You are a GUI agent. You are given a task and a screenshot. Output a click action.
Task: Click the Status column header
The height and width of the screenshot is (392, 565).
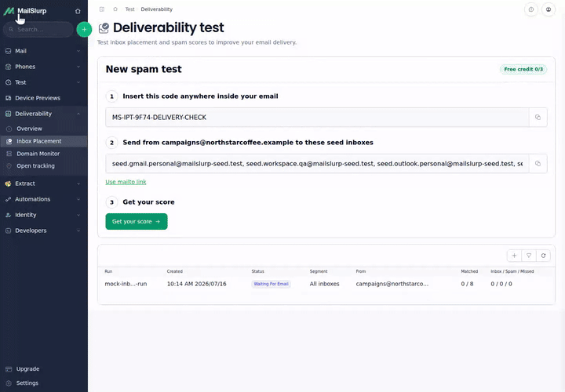(x=258, y=271)
